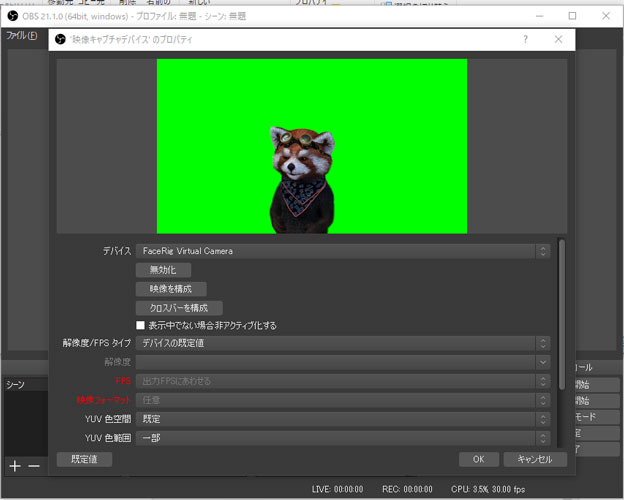Expand the 解像度 combo box
This screenshot has height=500, width=624.
[343, 362]
